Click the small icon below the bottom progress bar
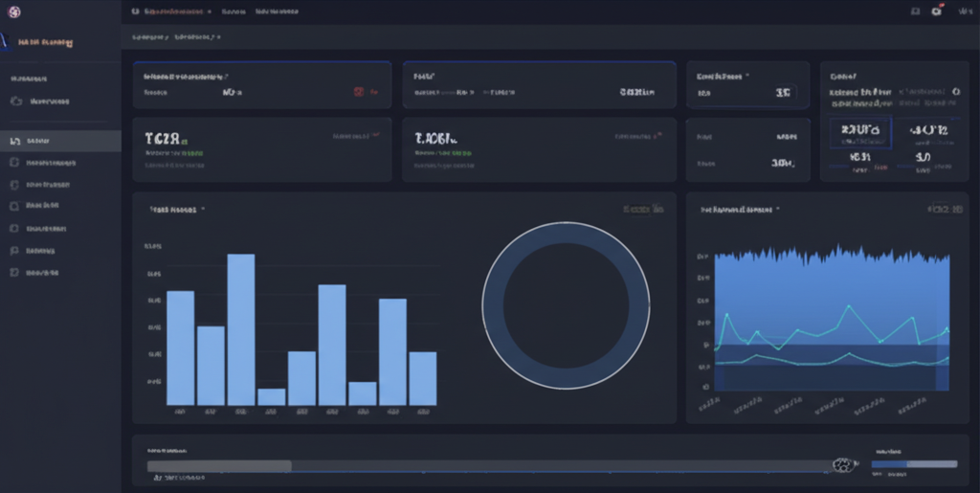Image resolution: width=980 pixels, height=493 pixels. pos(158,478)
